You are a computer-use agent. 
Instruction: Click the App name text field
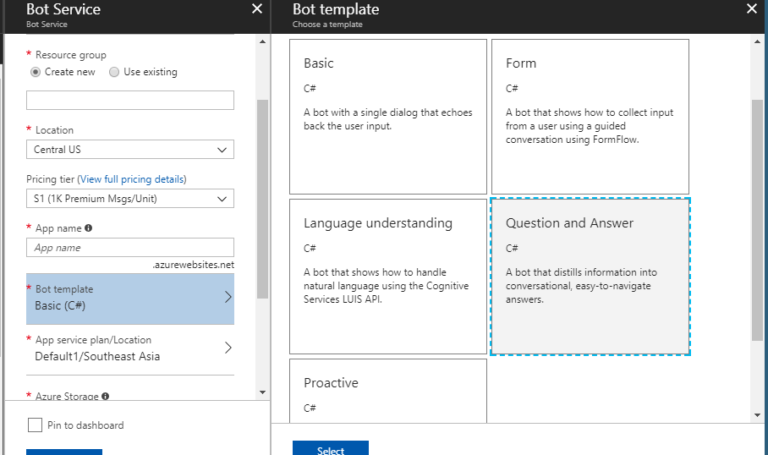pyautogui.click(x=130, y=247)
